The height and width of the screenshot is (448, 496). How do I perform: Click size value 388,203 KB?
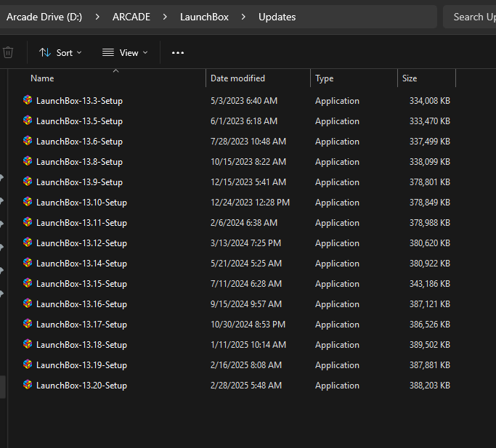click(x=430, y=386)
